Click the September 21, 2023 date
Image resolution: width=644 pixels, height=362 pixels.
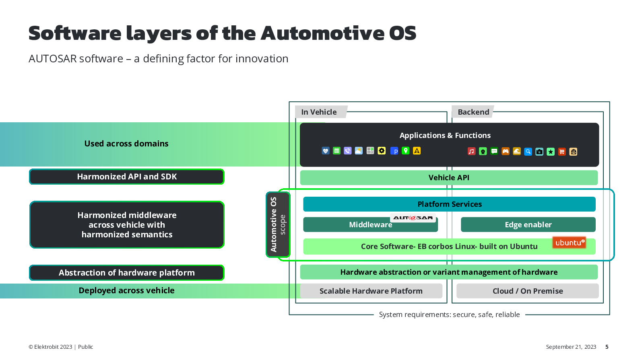571,347
